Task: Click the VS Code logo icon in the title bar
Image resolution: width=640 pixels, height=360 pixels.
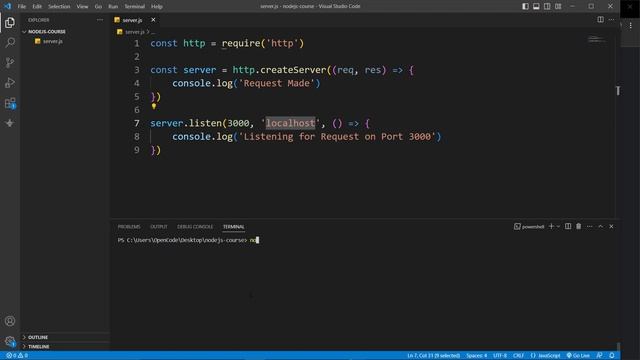Action: pyautogui.click(x=8, y=6)
